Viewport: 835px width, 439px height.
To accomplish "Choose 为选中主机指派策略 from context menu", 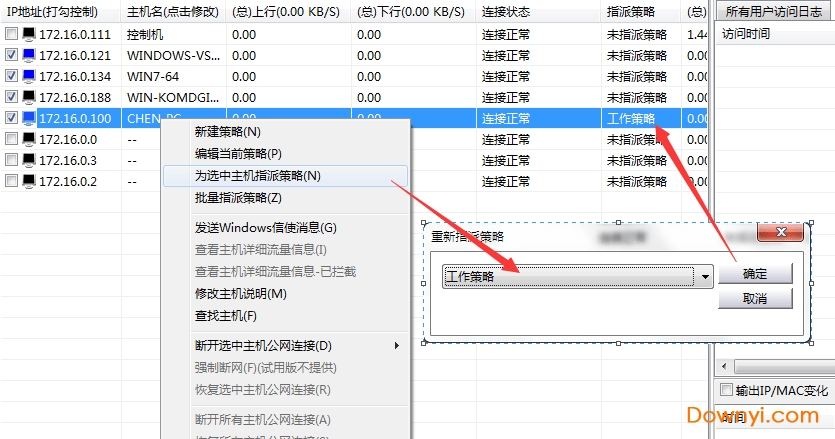I will [258, 176].
